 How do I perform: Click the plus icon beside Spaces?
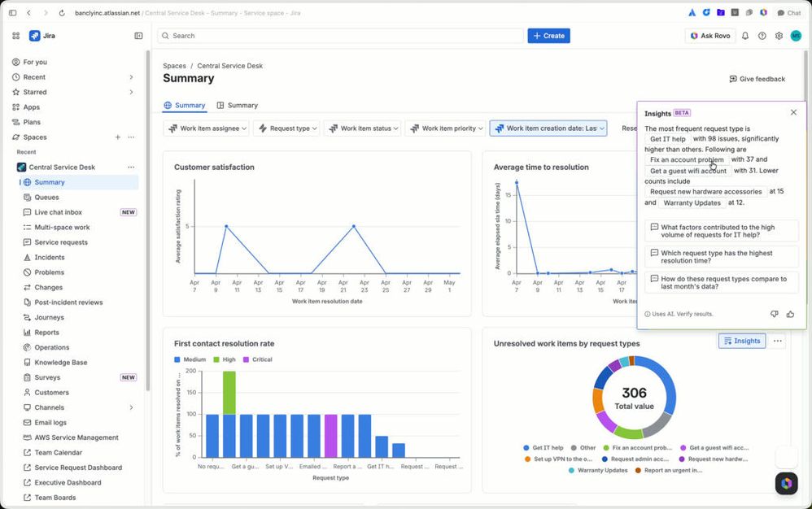[x=117, y=137]
